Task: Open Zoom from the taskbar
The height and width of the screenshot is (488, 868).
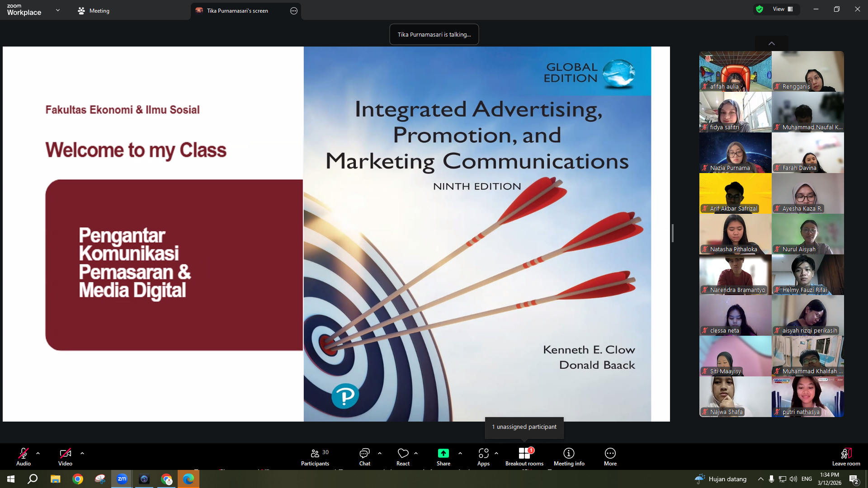Action: [x=122, y=479]
